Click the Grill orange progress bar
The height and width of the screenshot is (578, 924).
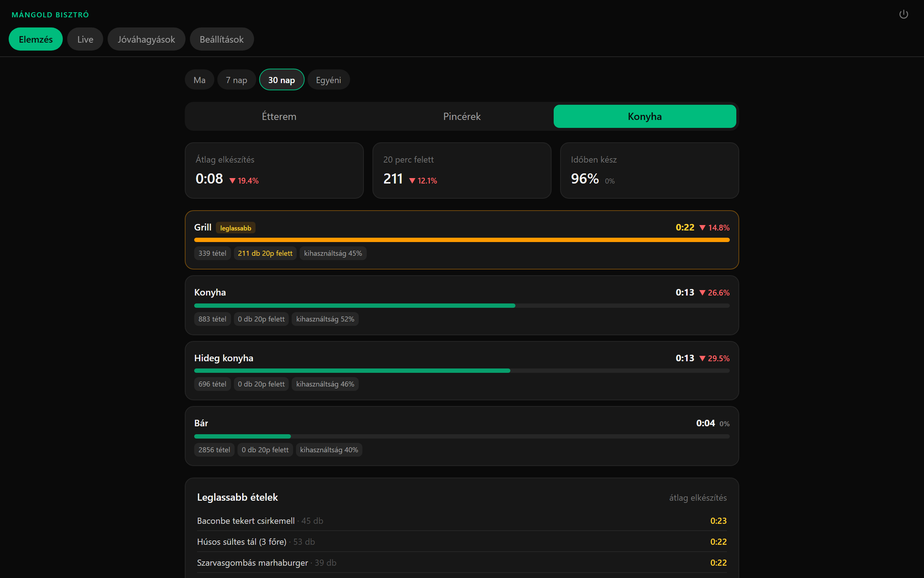tap(462, 240)
